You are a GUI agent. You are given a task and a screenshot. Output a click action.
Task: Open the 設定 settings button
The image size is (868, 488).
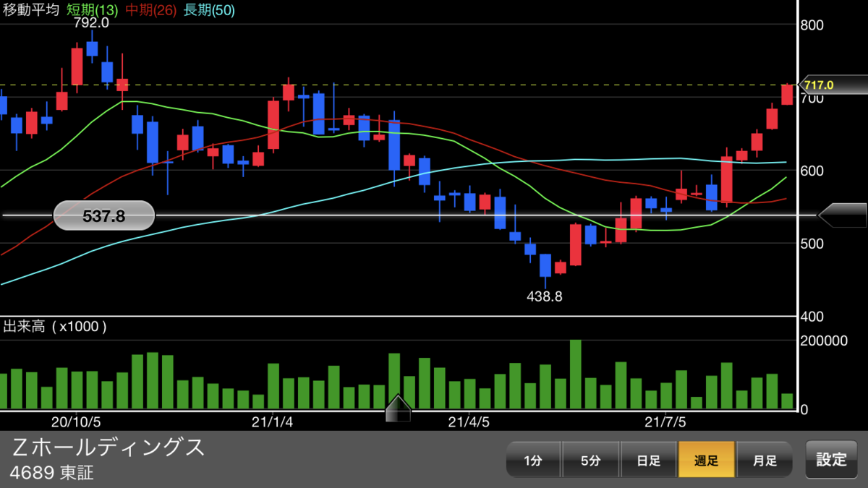click(831, 460)
